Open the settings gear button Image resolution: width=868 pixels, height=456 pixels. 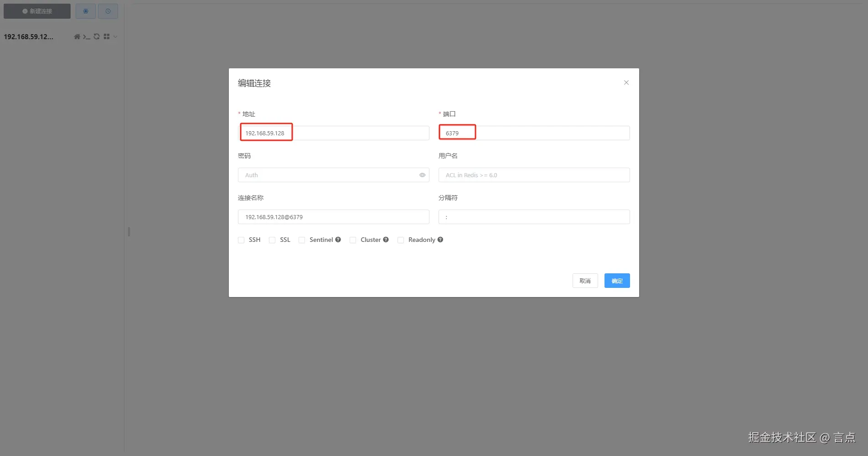coord(86,11)
